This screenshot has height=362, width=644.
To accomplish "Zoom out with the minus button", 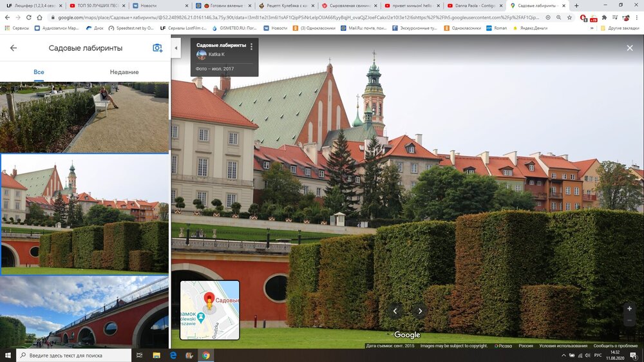I will tap(629, 320).
